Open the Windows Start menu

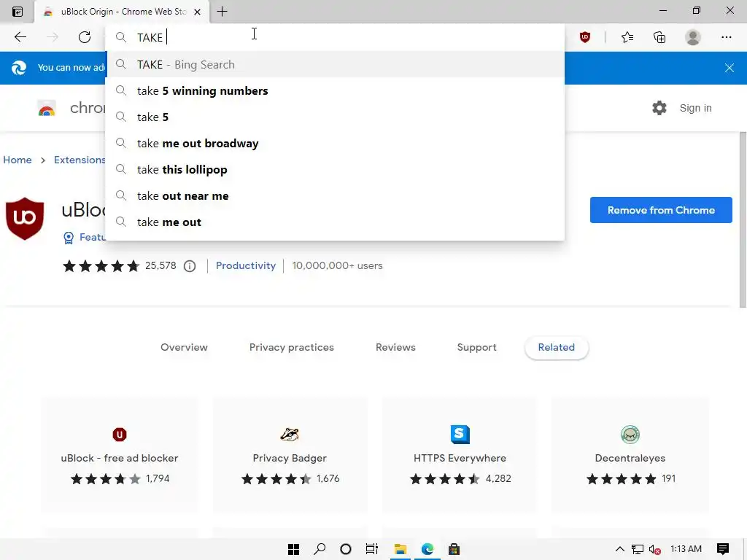(x=293, y=549)
